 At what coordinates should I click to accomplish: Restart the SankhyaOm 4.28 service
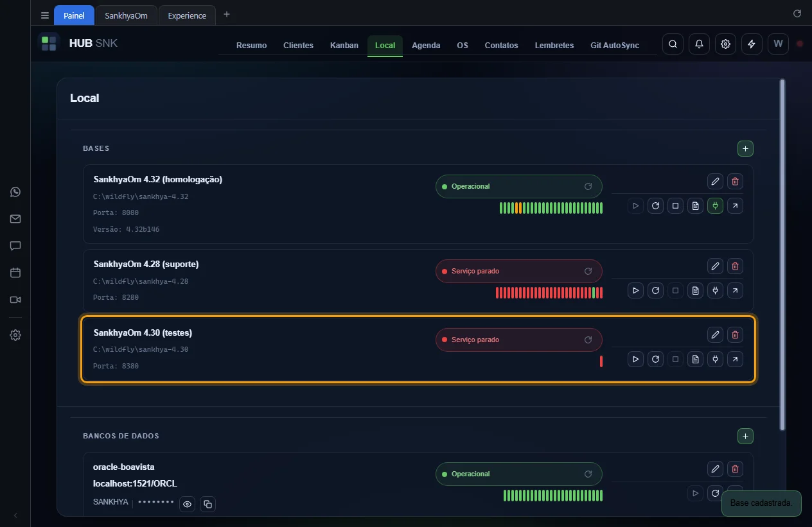point(655,291)
